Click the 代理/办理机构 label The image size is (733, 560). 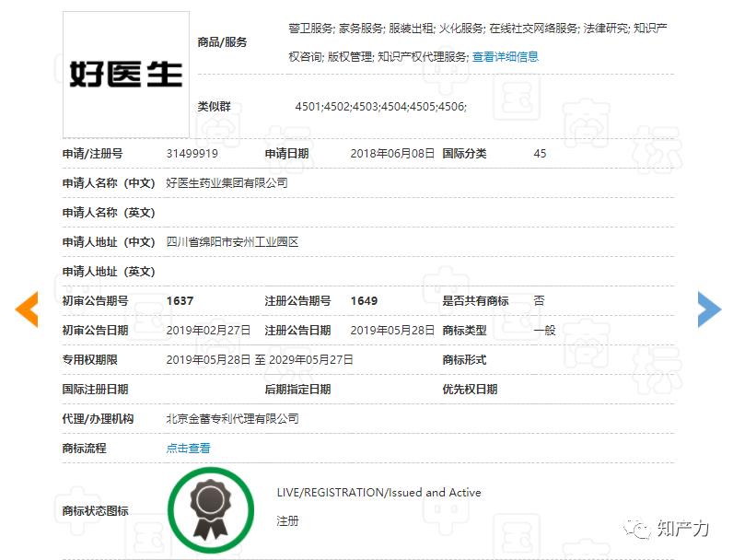tap(98, 419)
